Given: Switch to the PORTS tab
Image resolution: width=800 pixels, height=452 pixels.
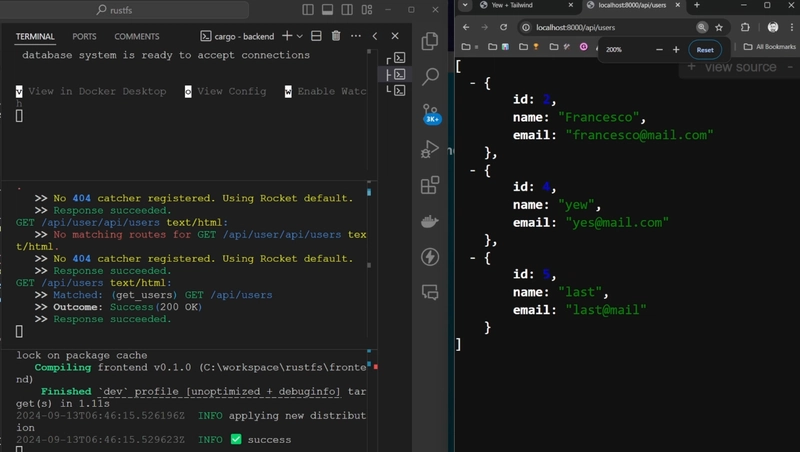Looking at the screenshot, I should 84,37.
